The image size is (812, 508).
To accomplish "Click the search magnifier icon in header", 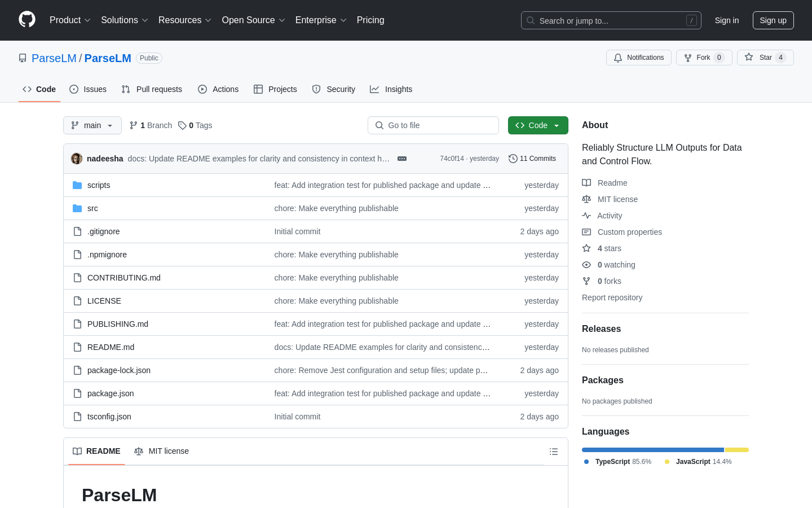I will [531, 20].
